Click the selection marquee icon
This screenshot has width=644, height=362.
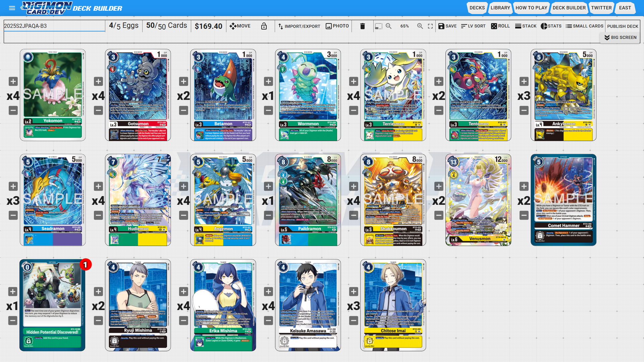point(378,26)
